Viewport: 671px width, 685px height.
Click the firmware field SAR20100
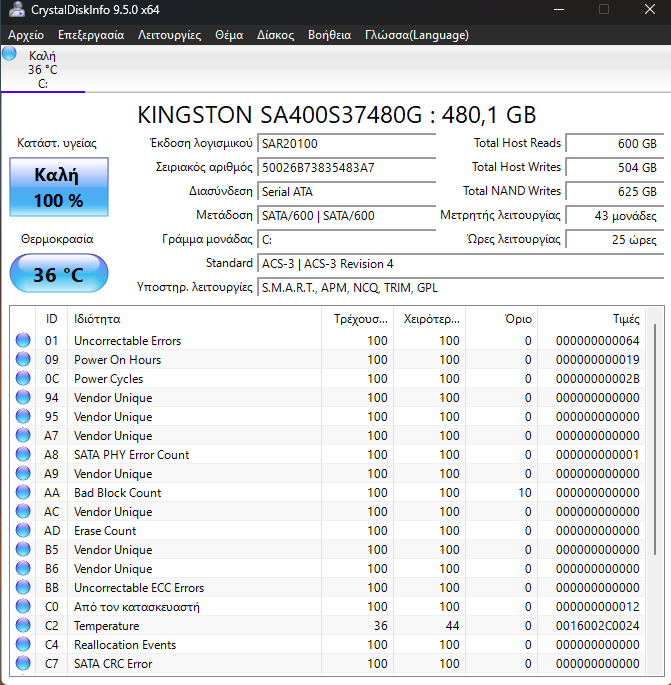(347, 143)
